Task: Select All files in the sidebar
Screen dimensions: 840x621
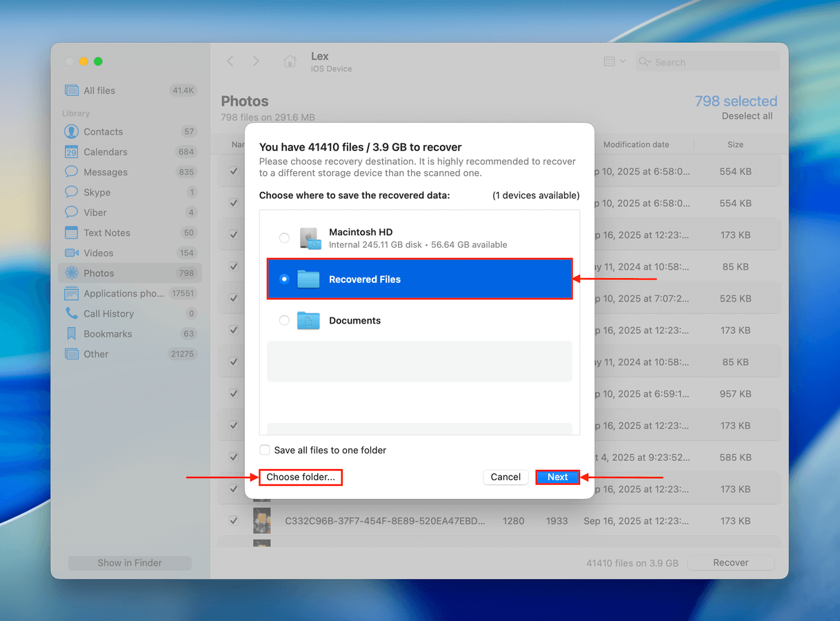Action: pyautogui.click(x=99, y=90)
